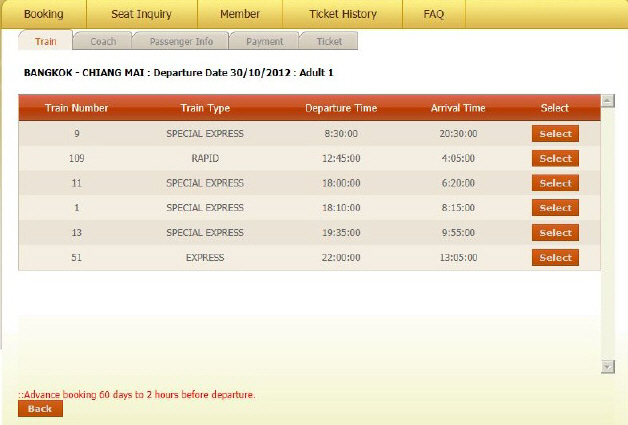Click the Train Type column header
Image resolution: width=628 pixels, height=425 pixels.
tap(205, 108)
